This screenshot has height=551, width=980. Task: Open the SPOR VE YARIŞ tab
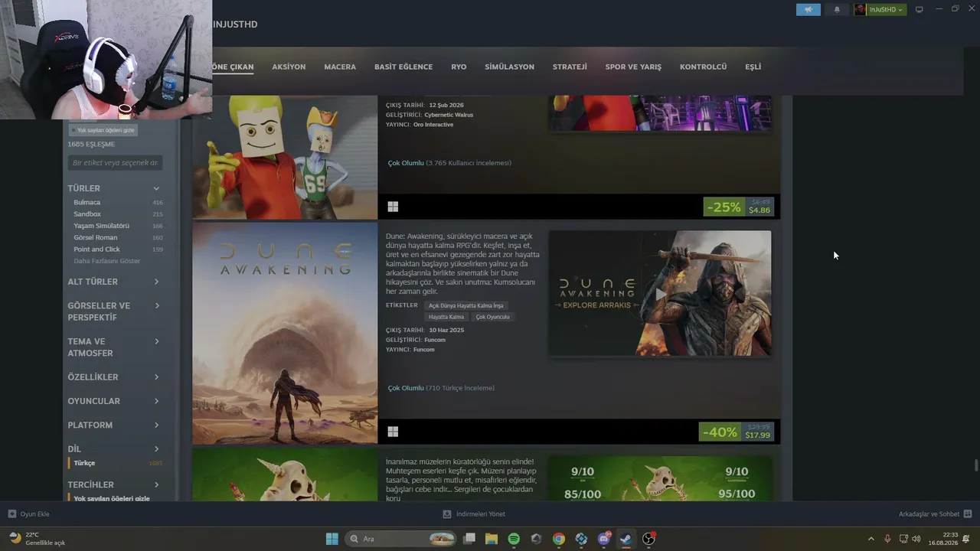(633, 67)
